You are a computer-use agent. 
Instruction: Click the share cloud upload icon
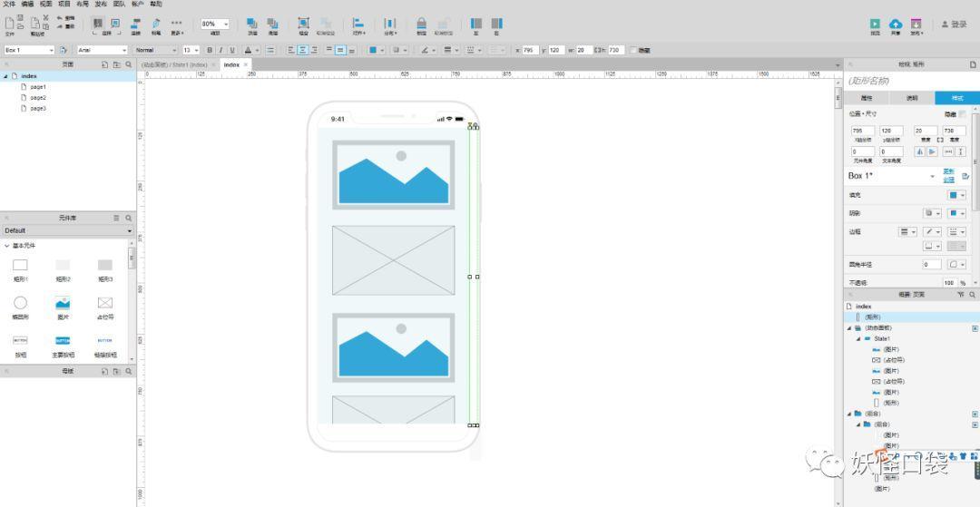pyautogui.click(x=896, y=25)
